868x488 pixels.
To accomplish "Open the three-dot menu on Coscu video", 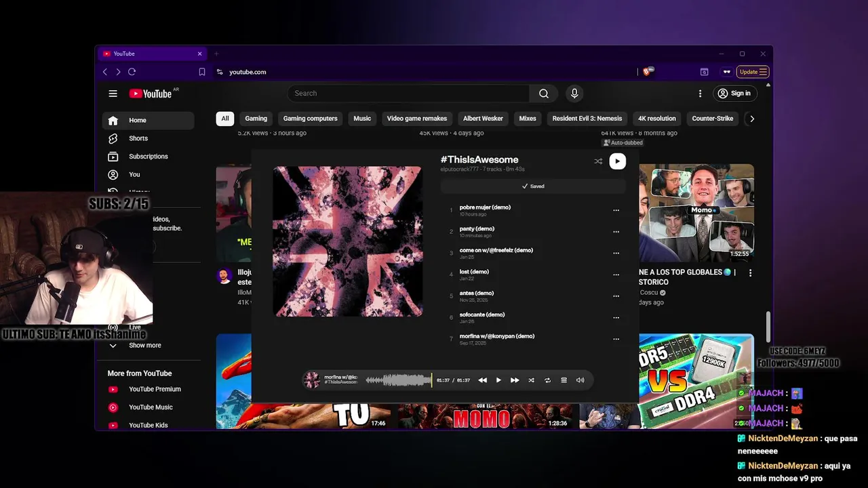I will point(750,272).
